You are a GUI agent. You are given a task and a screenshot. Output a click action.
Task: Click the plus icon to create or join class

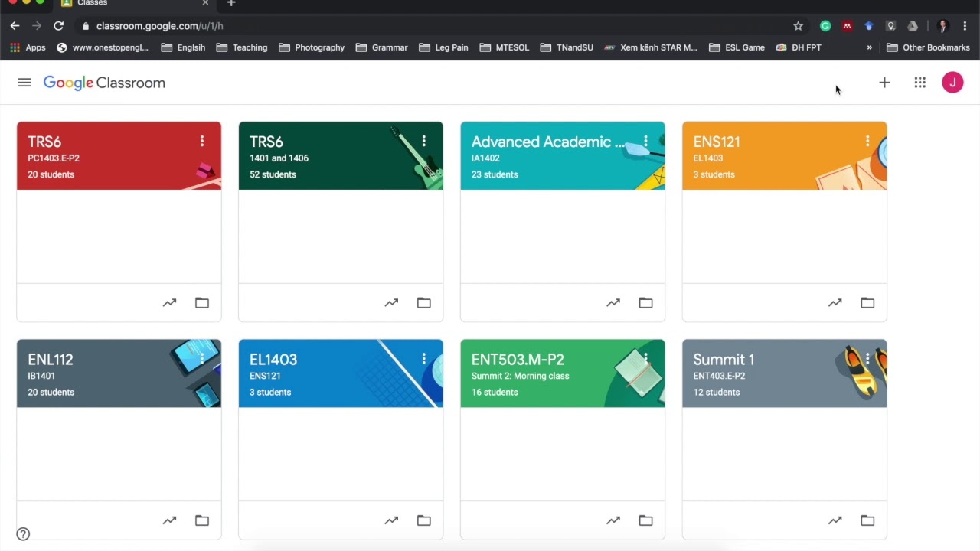click(x=884, y=83)
